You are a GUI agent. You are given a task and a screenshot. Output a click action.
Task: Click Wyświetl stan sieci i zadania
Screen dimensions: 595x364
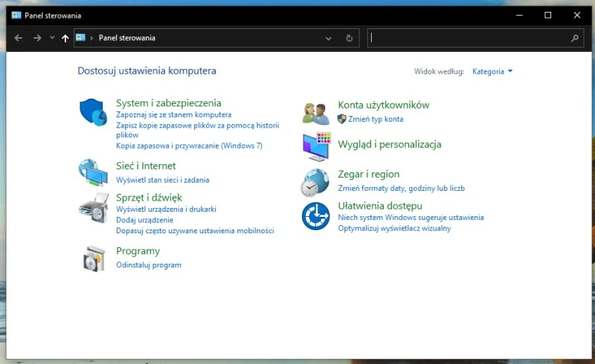(x=163, y=180)
